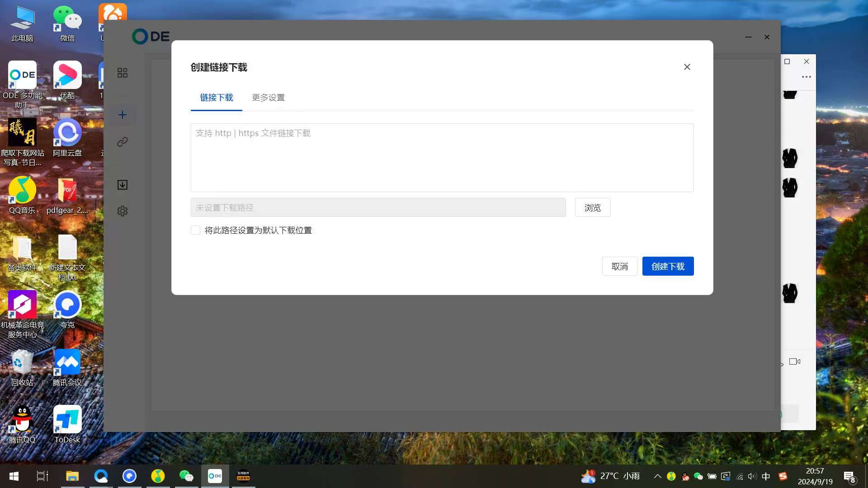Click the 浏览 button

[x=592, y=208]
